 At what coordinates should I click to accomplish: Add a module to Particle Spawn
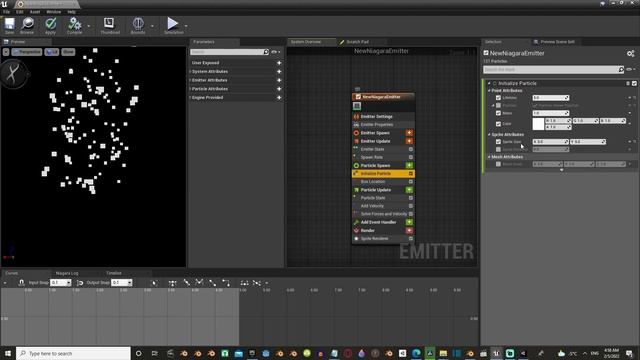pyautogui.click(x=409, y=165)
